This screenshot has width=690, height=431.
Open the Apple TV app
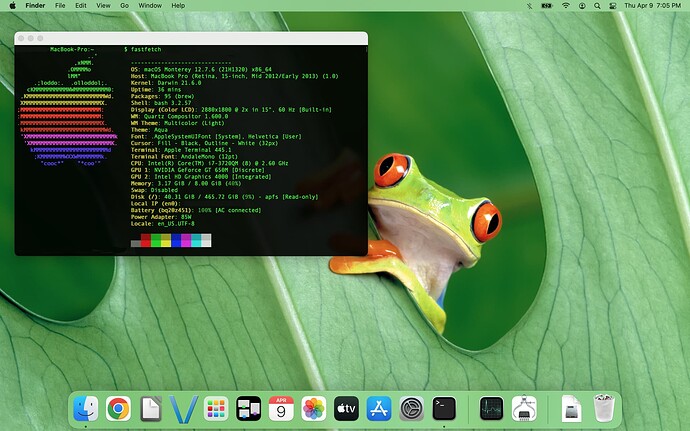(346, 409)
